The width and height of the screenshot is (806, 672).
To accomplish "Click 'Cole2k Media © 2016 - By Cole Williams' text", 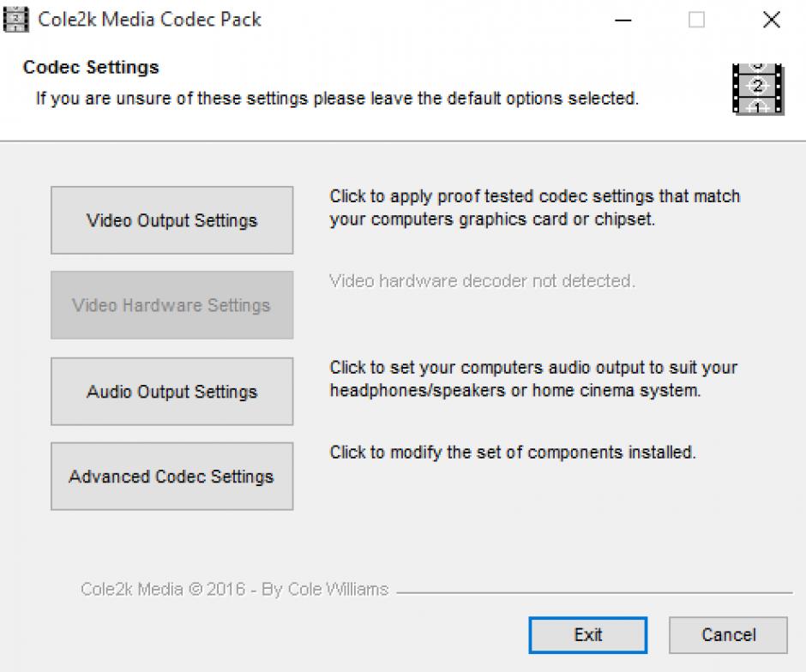I will [234, 589].
